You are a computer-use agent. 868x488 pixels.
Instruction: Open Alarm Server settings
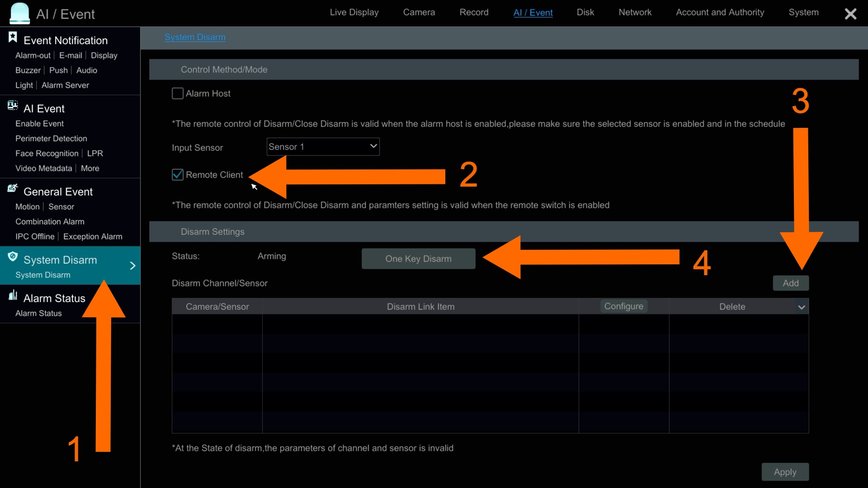pyautogui.click(x=65, y=85)
